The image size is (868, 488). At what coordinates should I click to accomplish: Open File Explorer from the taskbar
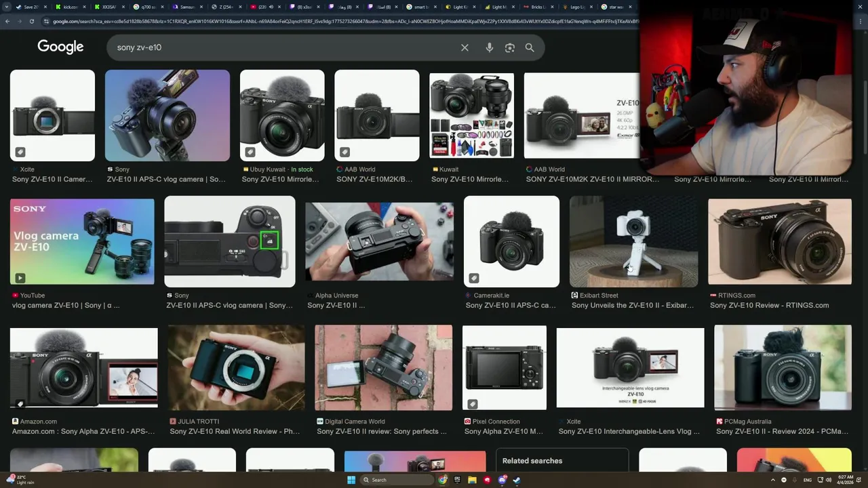click(472, 480)
